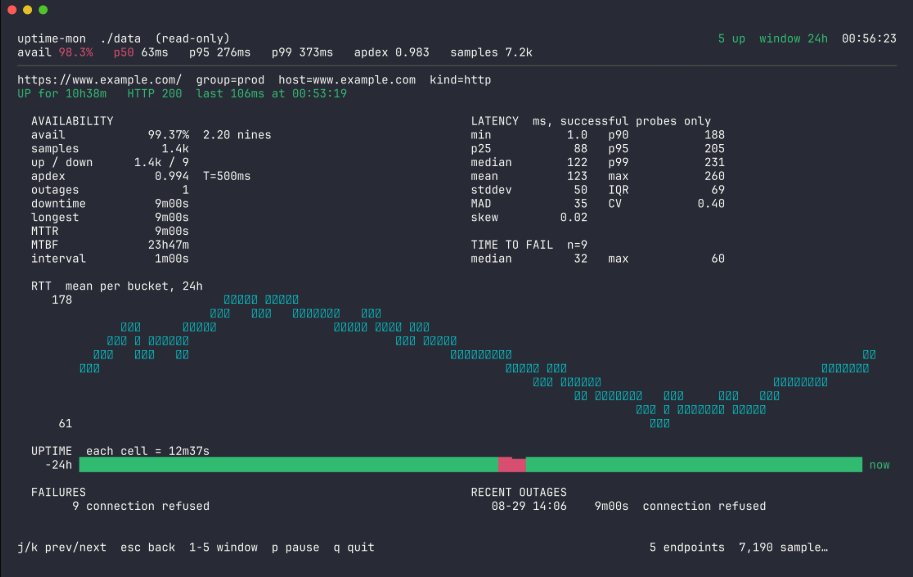The height and width of the screenshot is (577, 913).
Task: Click the '9 connection refused' failure entry
Action: pos(141,506)
